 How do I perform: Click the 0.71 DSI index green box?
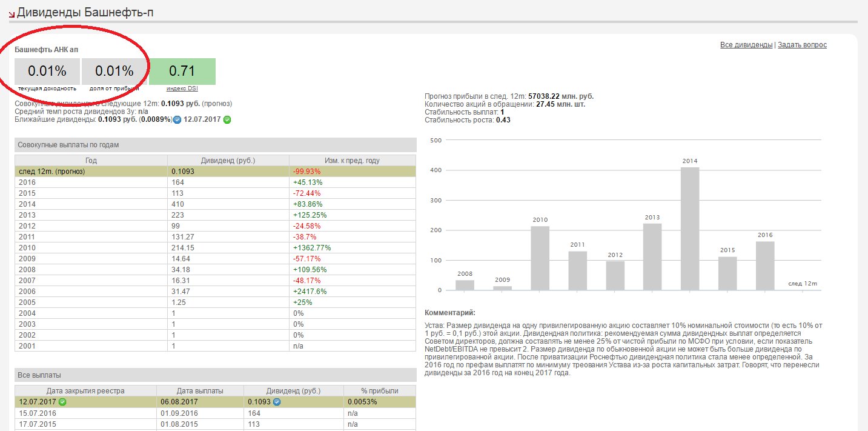[x=182, y=72]
